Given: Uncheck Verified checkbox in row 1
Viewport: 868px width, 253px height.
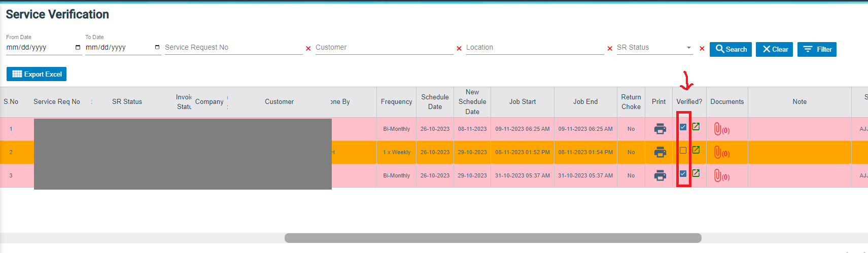Looking at the screenshot, I should (683, 127).
